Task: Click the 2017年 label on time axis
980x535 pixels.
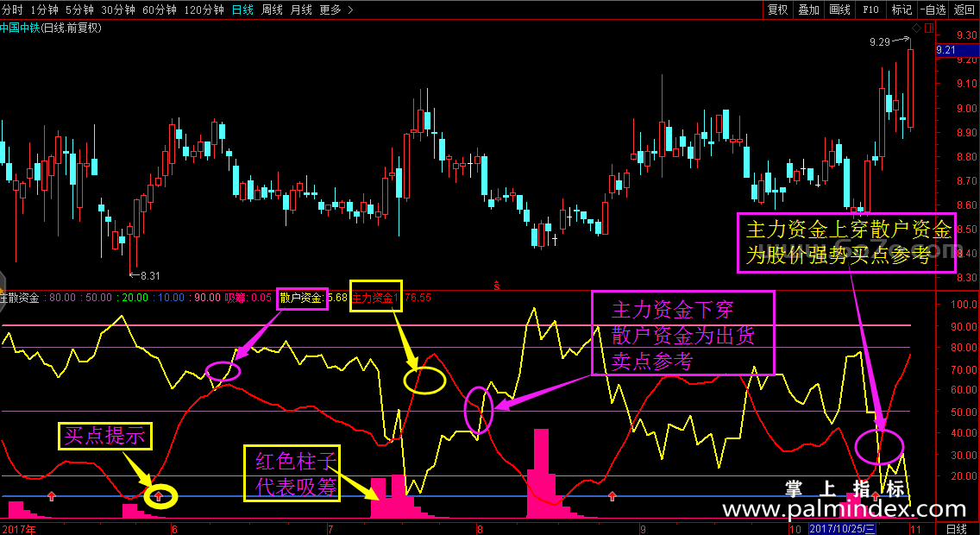Action: click(x=18, y=529)
